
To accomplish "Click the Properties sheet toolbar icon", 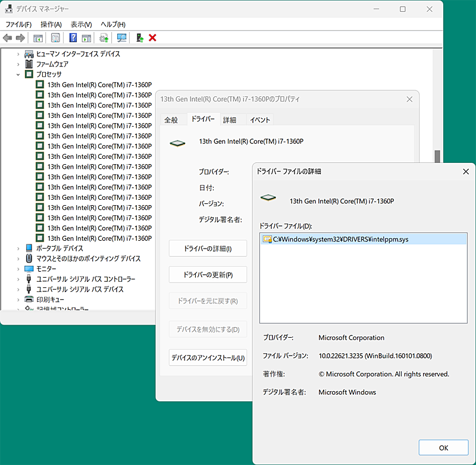I will click(x=55, y=38).
